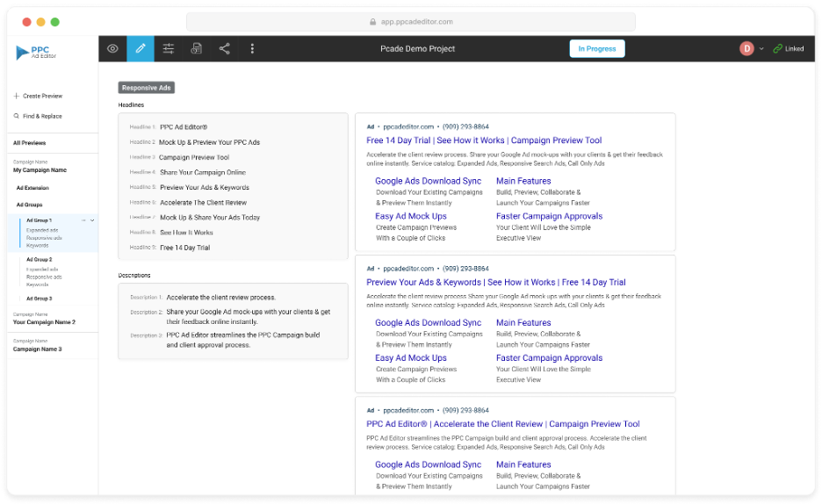Screen dimensions: 822x504
Task: Click the share icon in toolbar
Action: (224, 48)
